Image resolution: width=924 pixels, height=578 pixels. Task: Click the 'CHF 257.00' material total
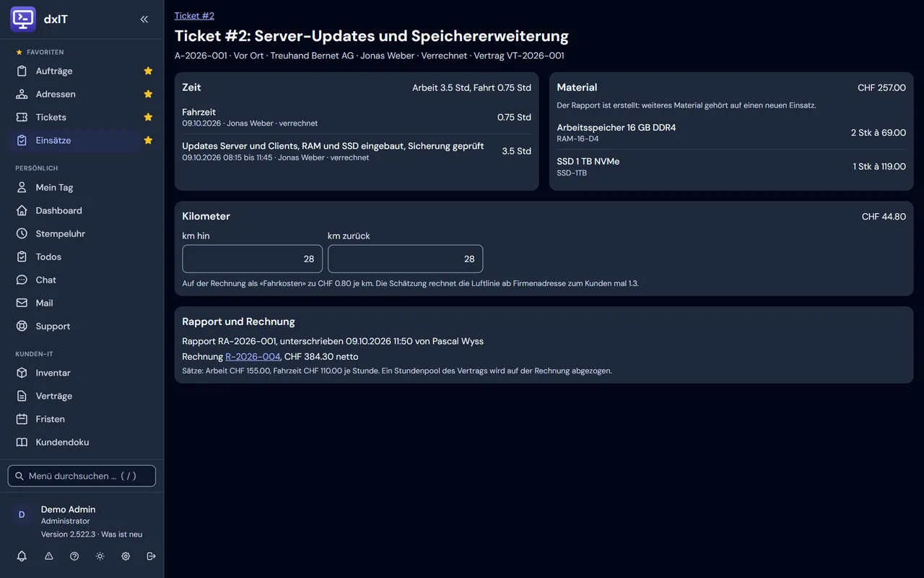[x=881, y=88]
